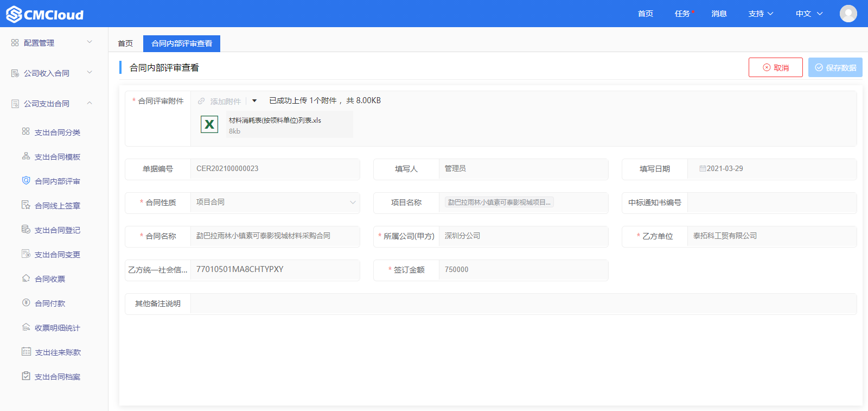The width and height of the screenshot is (868, 411).
Task: Open the attachment options dropdown arrow
Action: (254, 101)
